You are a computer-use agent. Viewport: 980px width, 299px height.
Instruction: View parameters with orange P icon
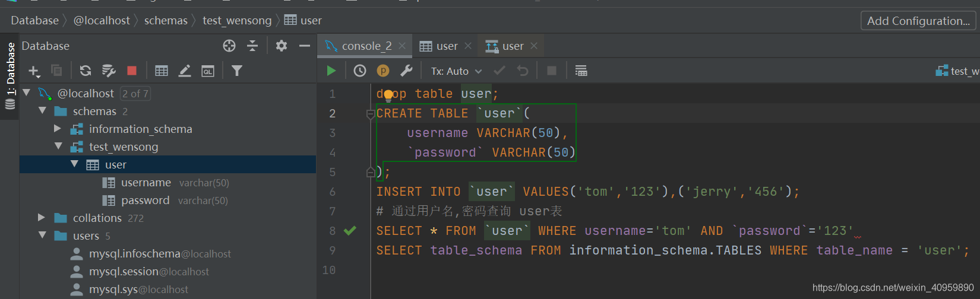tap(383, 71)
